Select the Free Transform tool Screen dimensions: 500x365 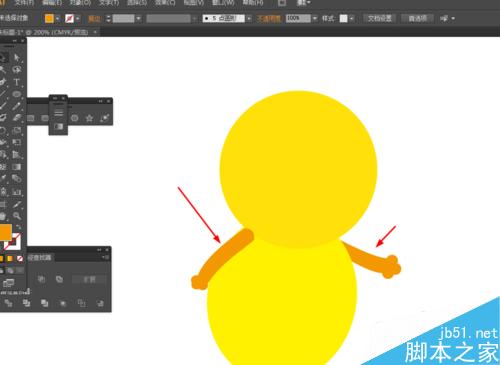tap(17, 142)
